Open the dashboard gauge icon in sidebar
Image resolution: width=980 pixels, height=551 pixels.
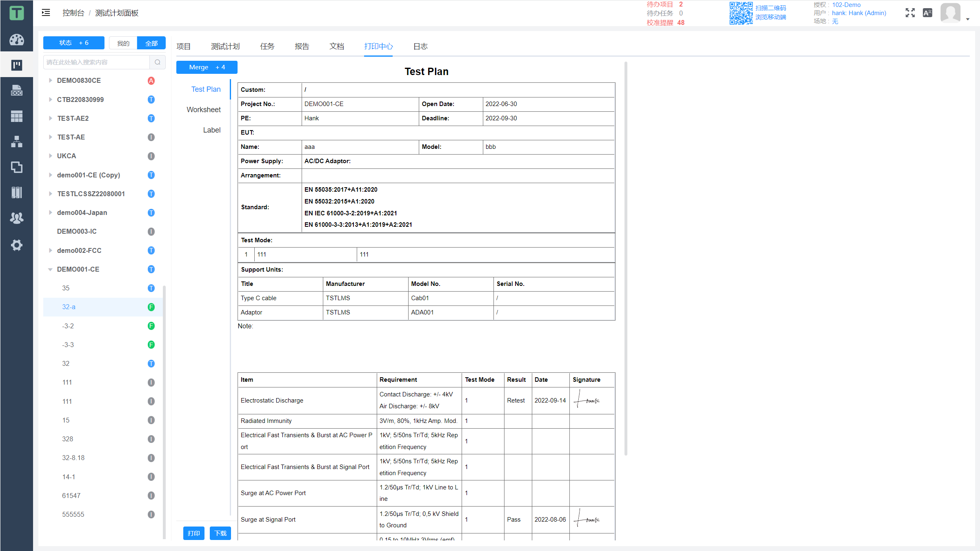[x=16, y=40]
